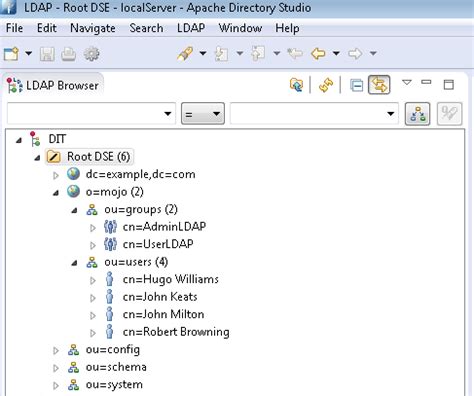Click the Up folder icon in LDAP Browser
The width and height of the screenshot is (474, 396).
pos(296,85)
